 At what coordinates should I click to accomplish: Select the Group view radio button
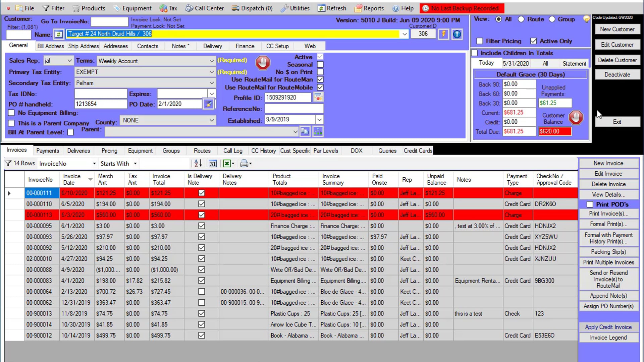tap(552, 19)
